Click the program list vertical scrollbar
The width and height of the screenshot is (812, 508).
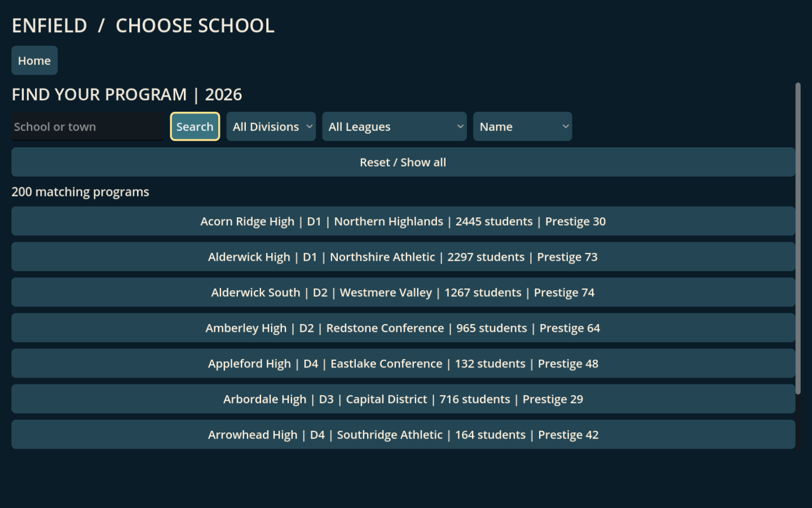pos(798,238)
